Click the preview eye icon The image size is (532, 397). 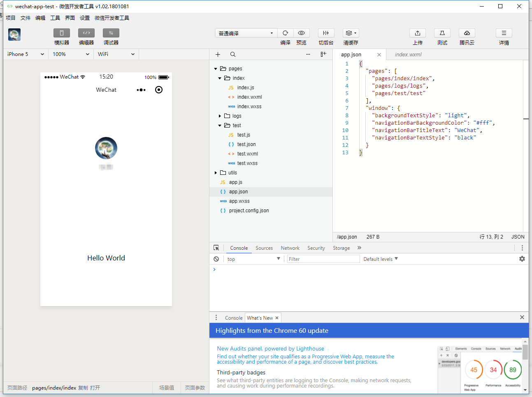[301, 33]
